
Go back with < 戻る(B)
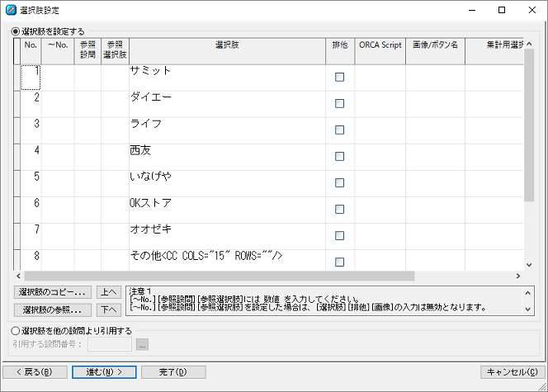35,372
